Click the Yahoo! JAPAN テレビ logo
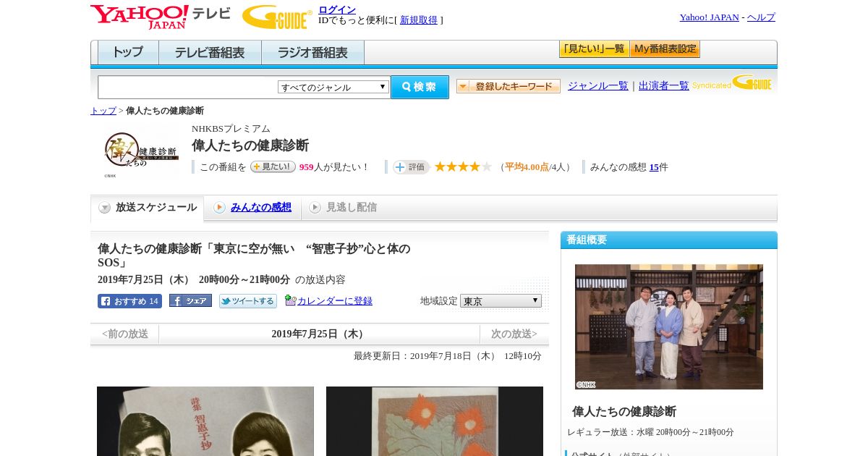 tap(161, 17)
